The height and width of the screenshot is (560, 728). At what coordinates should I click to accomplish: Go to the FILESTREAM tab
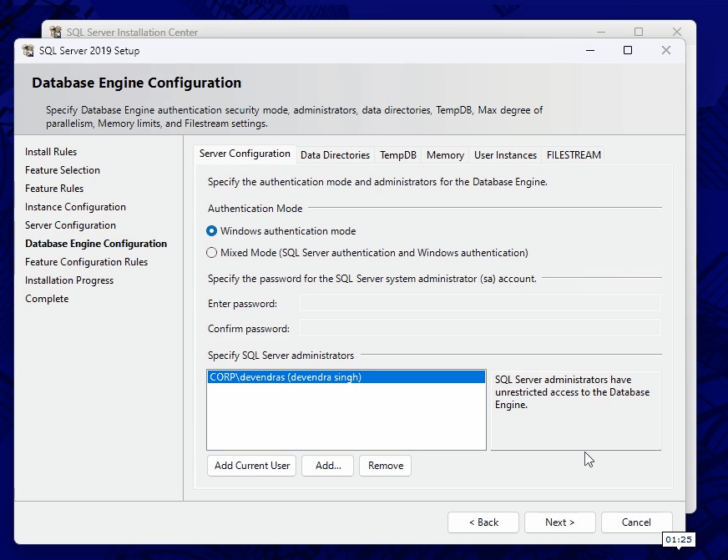pyautogui.click(x=573, y=155)
